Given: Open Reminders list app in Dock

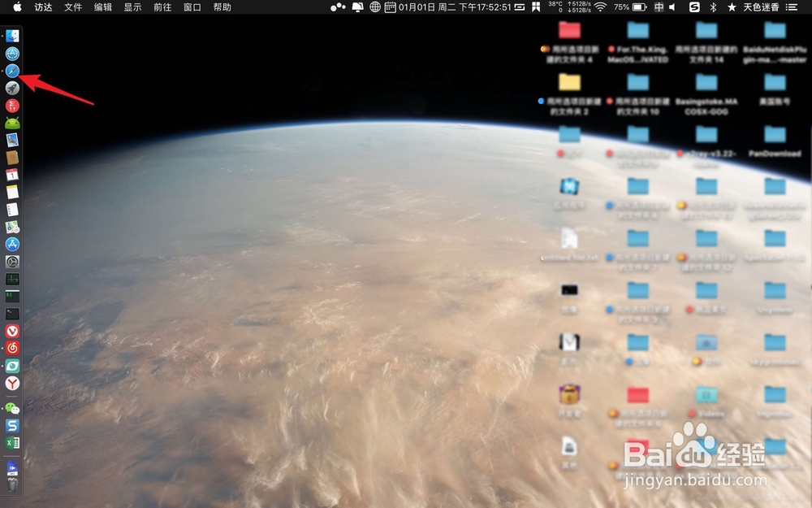Looking at the screenshot, I should coord(12,210).
